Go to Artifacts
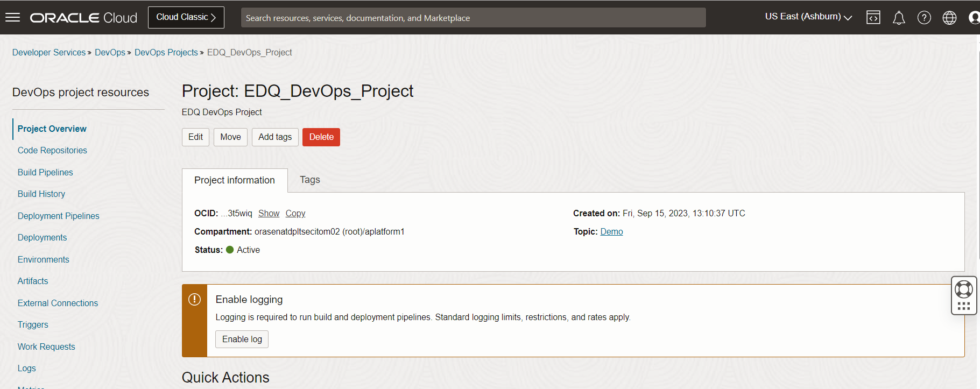Viewport: 980px width, 389px height. click(x=33, y=281)
